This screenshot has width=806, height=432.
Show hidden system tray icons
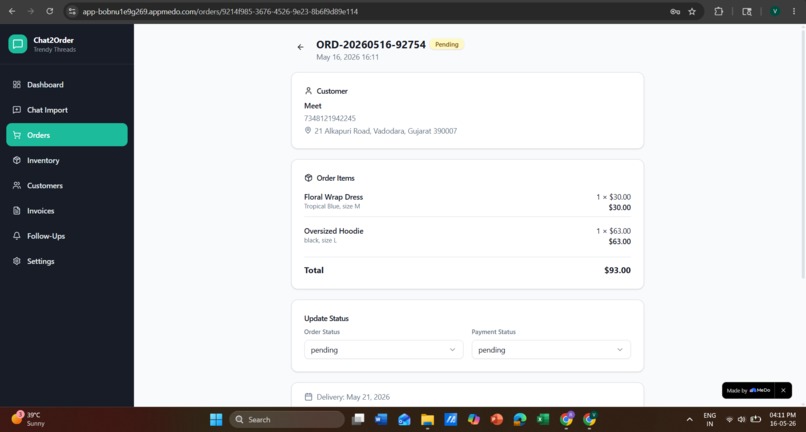tap(689, 420)
